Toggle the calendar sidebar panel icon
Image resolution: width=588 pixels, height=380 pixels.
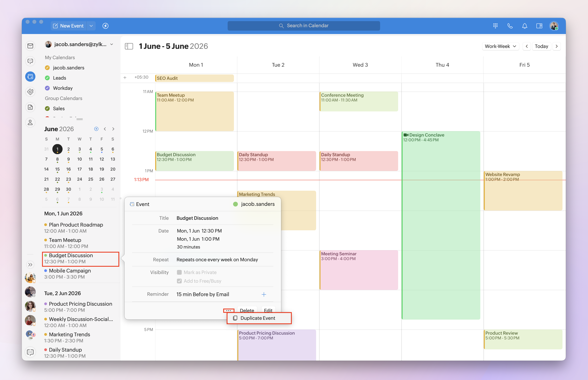(x=129, y=46)
